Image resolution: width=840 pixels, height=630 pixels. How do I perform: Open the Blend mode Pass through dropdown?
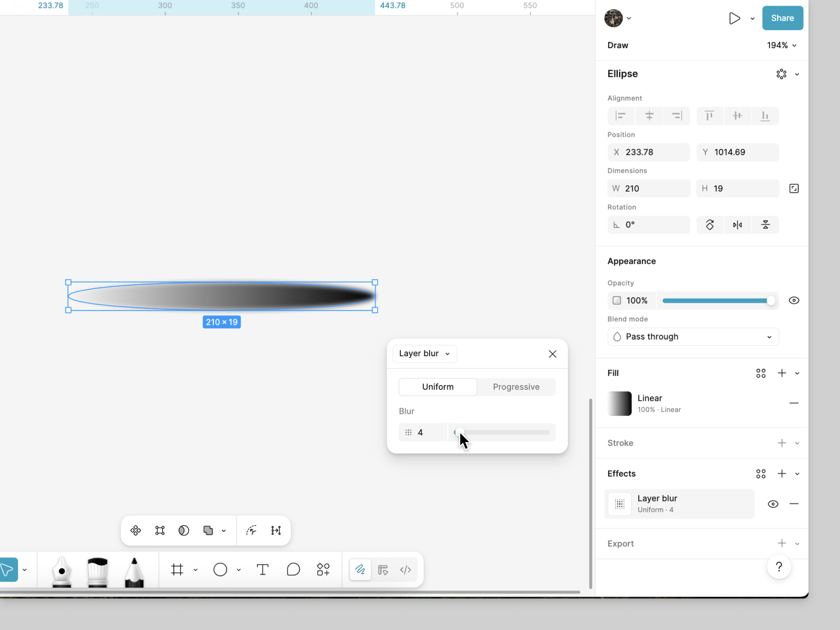point(693,337)
